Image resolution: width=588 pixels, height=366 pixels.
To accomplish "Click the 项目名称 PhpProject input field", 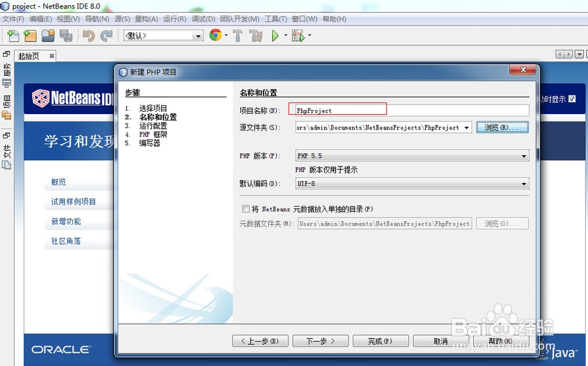I will click(412, 111).
